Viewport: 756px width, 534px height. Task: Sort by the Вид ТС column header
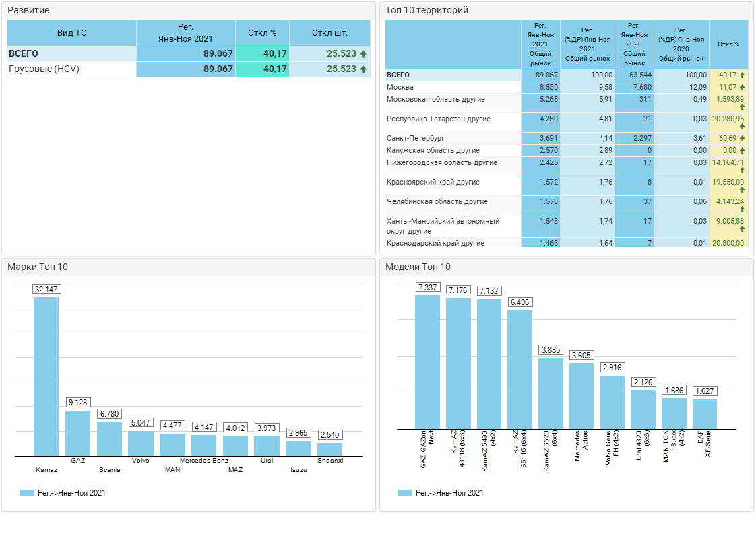[71, 32]
